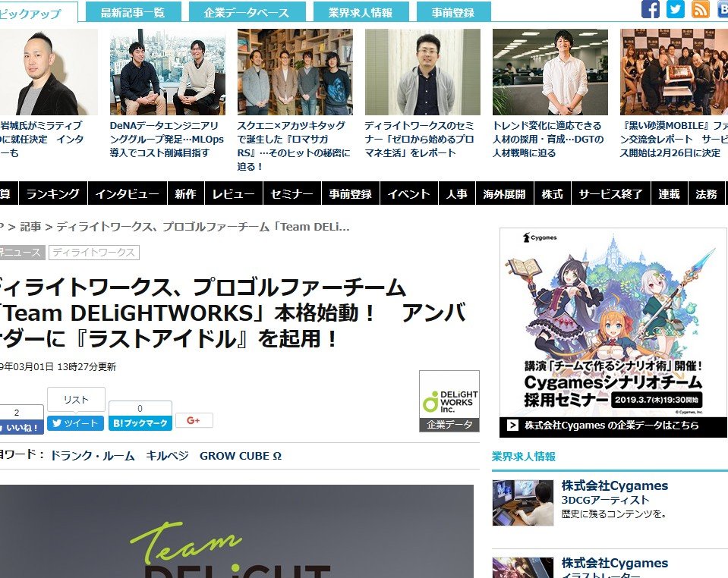Select 人事 in the black menu
The width and height of the screenshot is (728, 578).
pyautogui.click(x=457, y=193)
